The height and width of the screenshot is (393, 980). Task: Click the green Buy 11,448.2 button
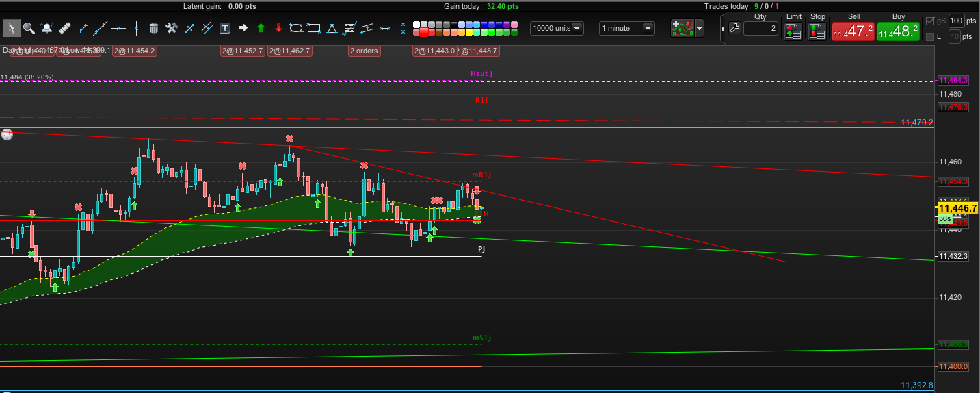898,31
